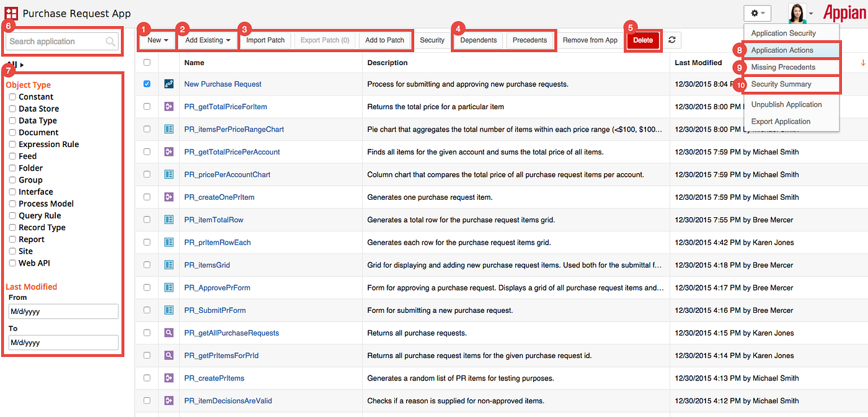Click Remove from App button

[590, 40]
